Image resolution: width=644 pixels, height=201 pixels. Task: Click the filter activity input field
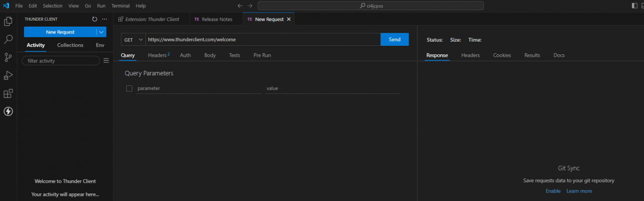tap(60, 61)
